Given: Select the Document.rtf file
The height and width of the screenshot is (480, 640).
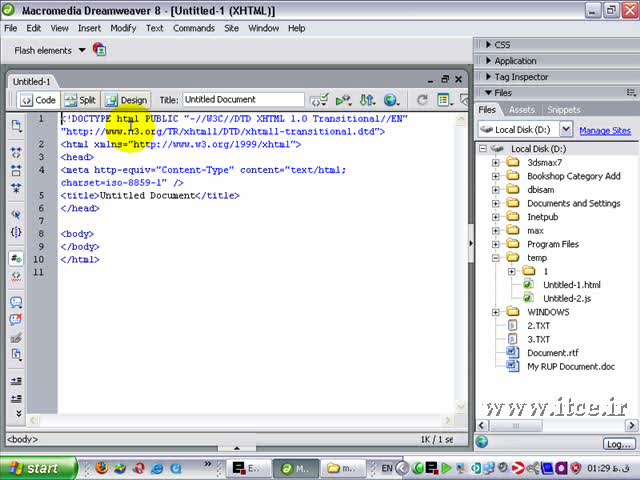Looking at the screenshot, I should (553, 353).
